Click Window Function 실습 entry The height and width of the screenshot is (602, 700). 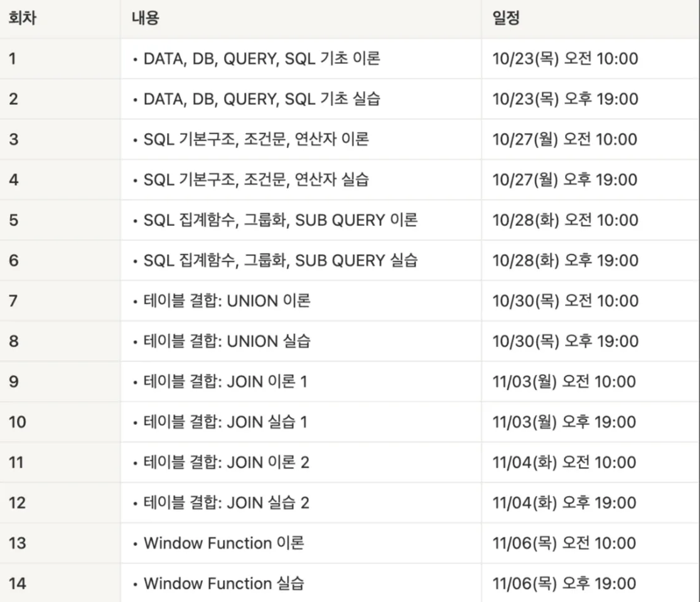click(x=223, y=583)
